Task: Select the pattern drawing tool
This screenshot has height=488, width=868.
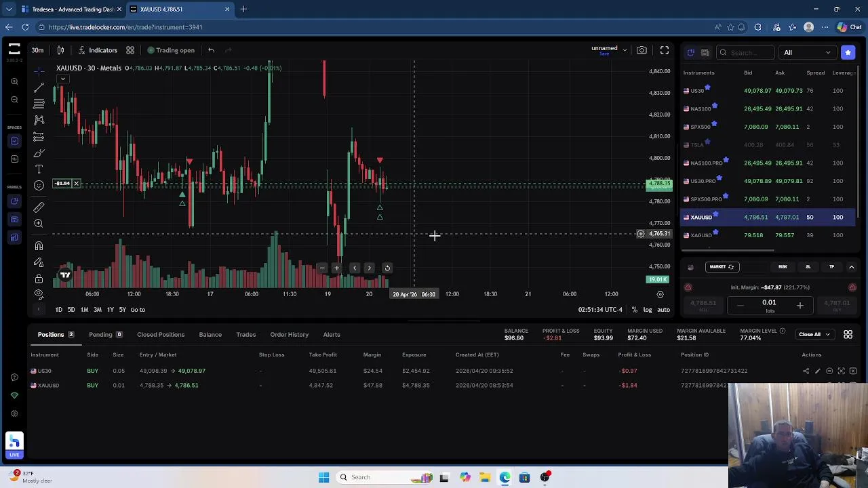Action: (39, 120)
